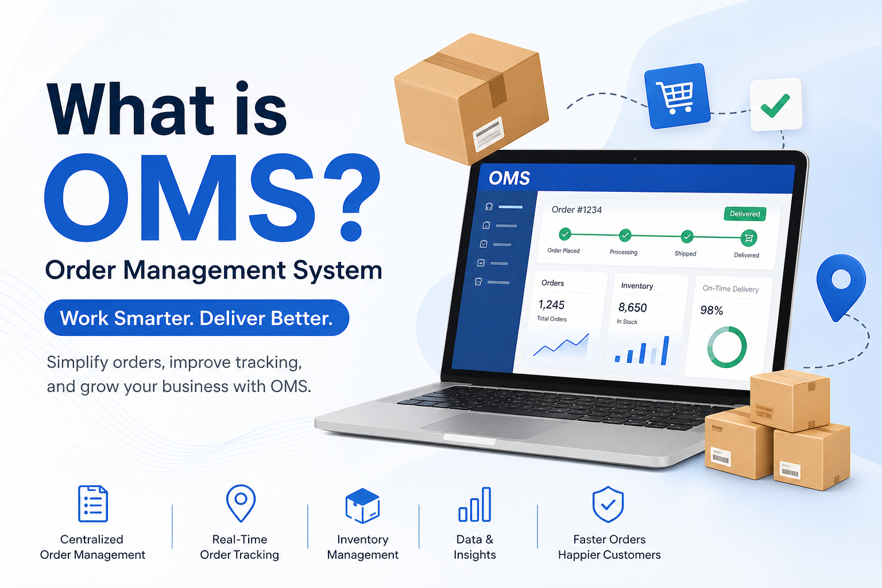Click the Shipped green check step
The width and height of the screenshot is (882, 588).
coord(687,237)
